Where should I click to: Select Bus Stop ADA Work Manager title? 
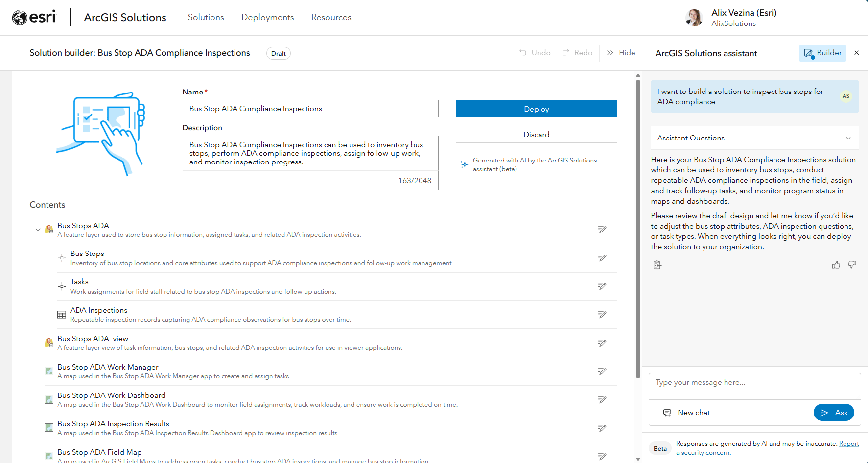(108, 367)
